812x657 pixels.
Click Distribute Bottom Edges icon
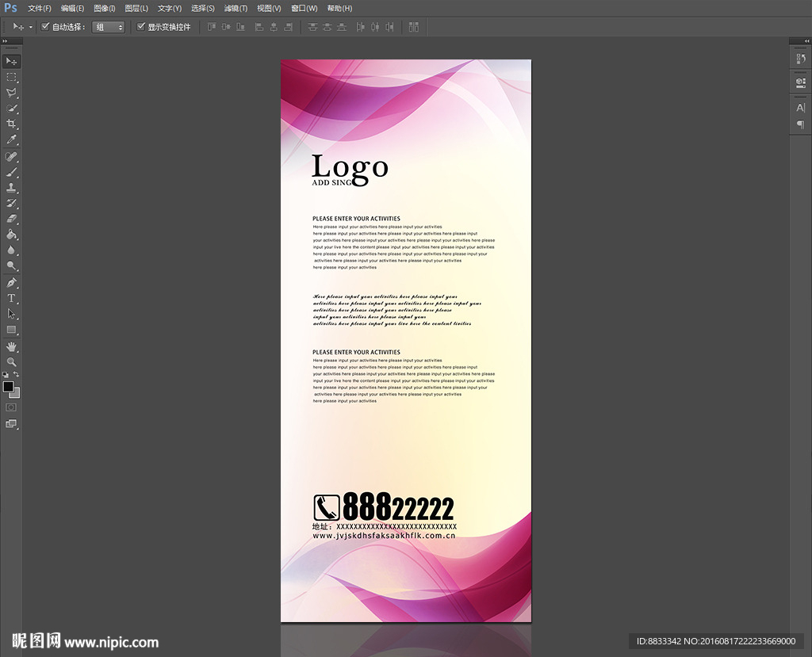pyautogui.click(x=342, y=27)
